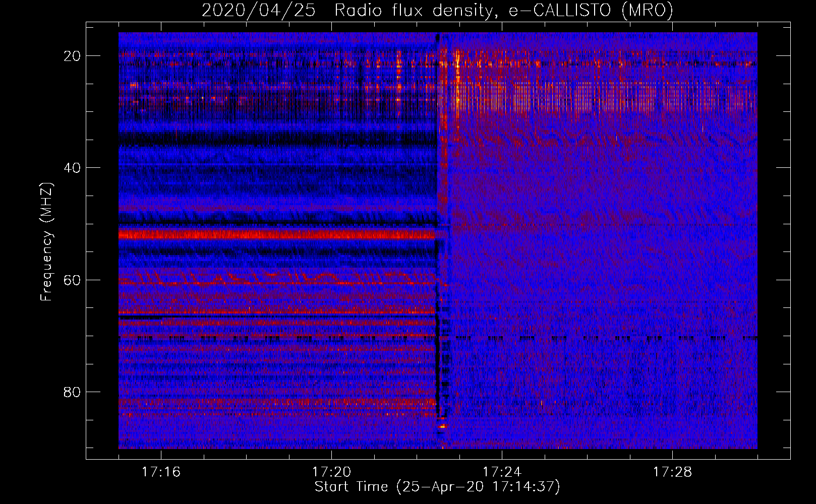Click the 20 MHz frequency tick label
This screenshot has width=816, height=504.
point(73,56)
